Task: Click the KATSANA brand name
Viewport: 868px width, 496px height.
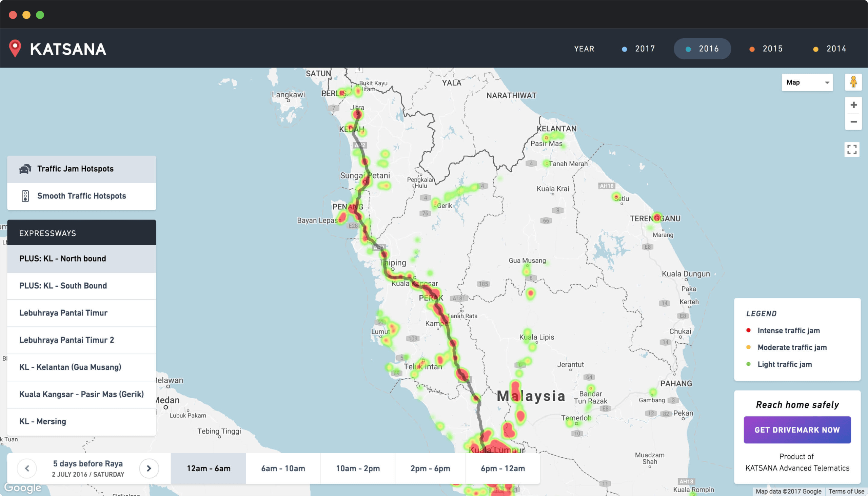Action: pyautogui.click(x=68, y=49)
